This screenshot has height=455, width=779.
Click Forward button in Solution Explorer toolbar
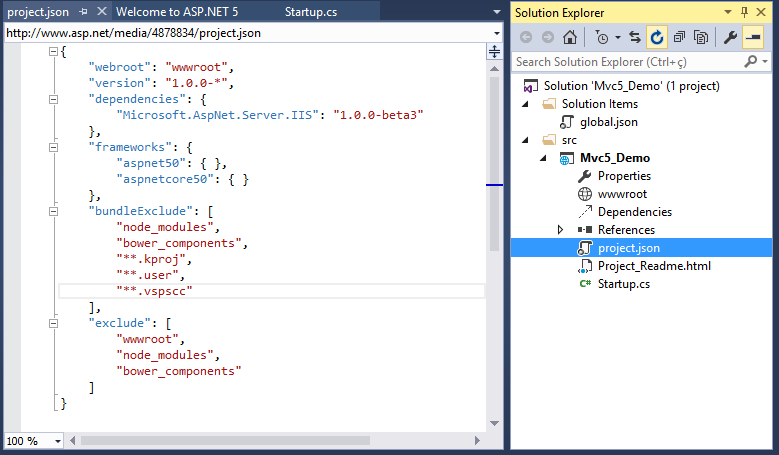pyautogui.click(x=547, y=37)
